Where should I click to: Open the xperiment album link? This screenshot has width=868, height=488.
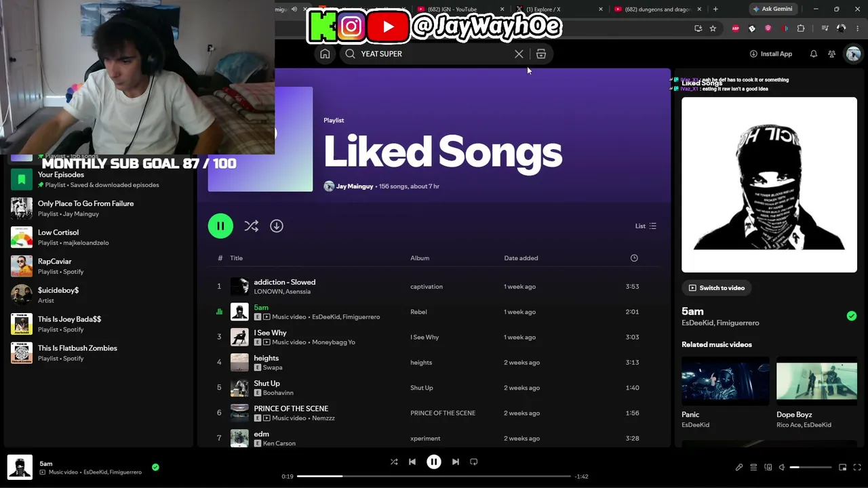[x=425, y=439]
